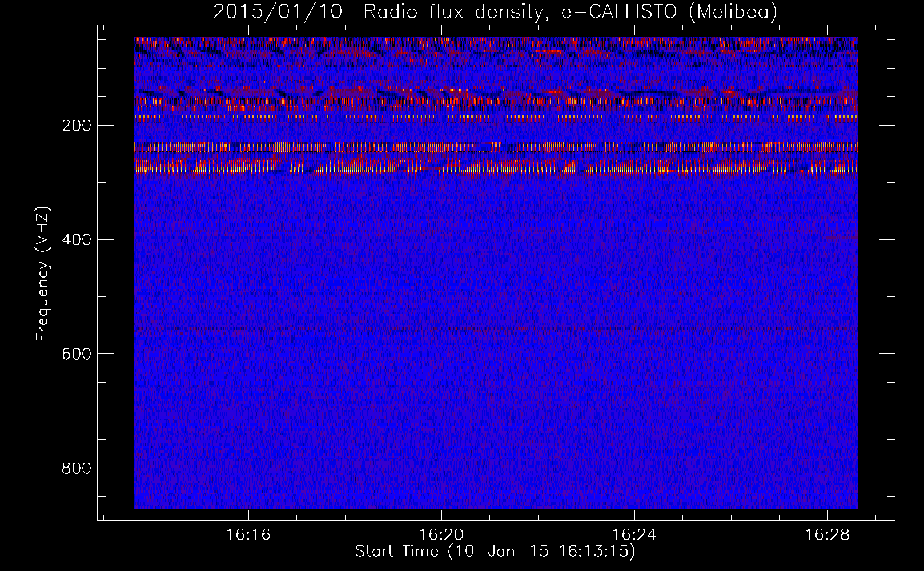Click the plot title 'Radio flux density, e-CALLISTO (Melibea)'
The width and height of the screenshot is (924, 571).
571,12
